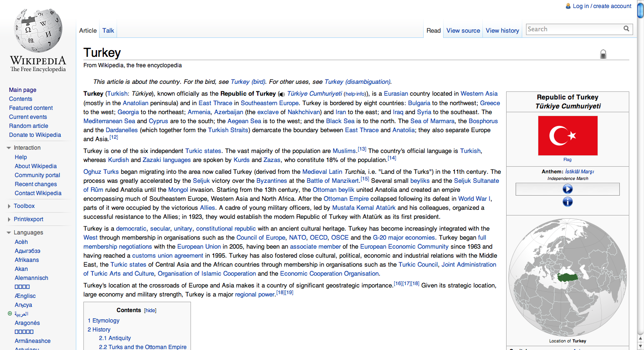
Task: Open the anthem file info icon
Action: pos(567,202)
